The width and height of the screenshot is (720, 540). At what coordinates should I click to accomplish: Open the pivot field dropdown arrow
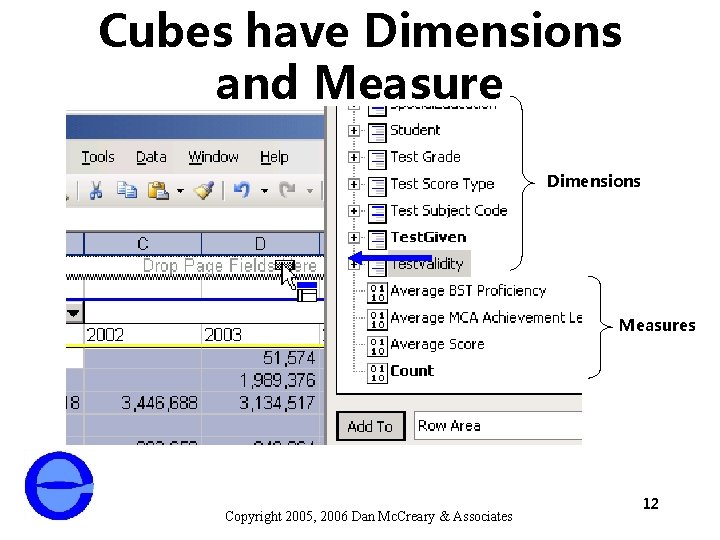coord(73,313)
